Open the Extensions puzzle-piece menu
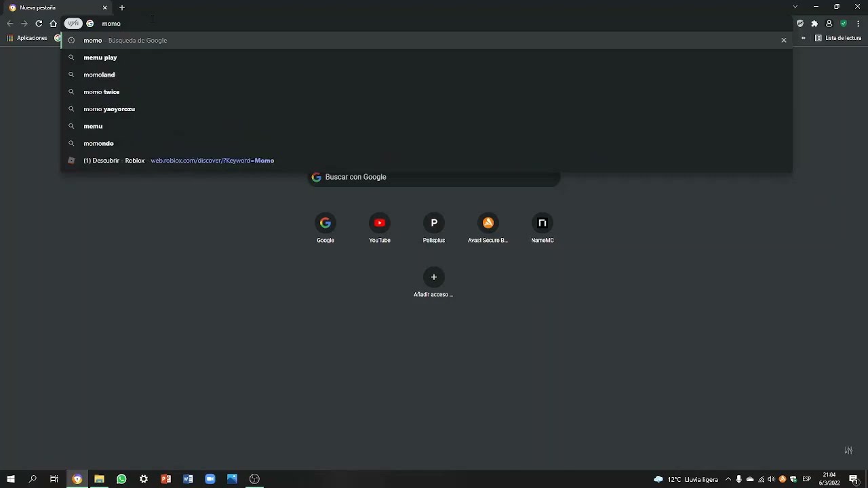This screenshot has height=488, width=868. tap(814, 24)
